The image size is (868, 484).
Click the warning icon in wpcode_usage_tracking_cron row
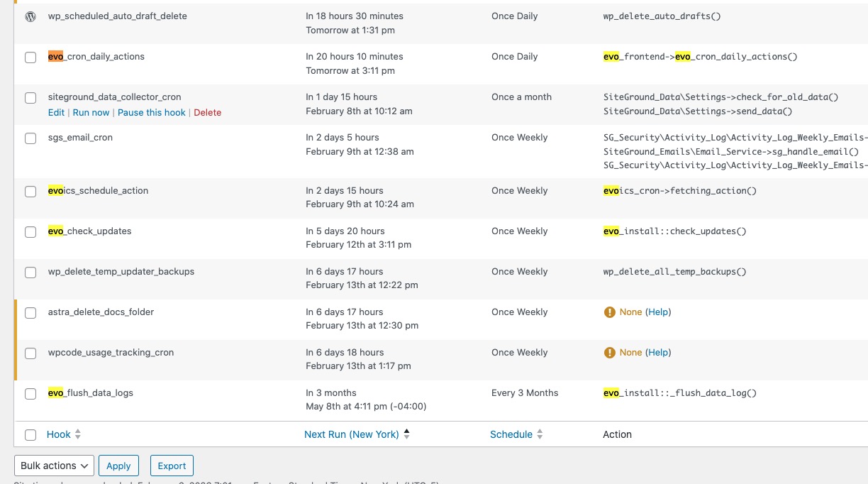coord(609,353)
